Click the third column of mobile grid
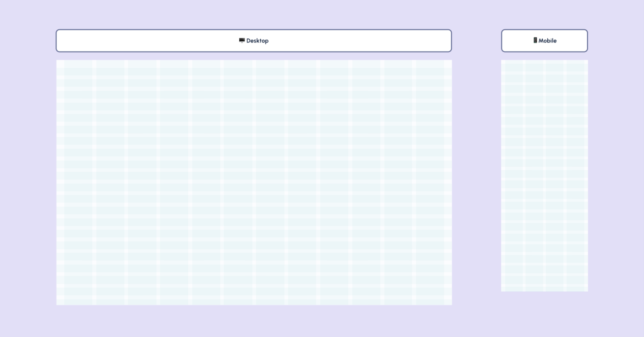Image resolution: width=644 pixels, height=337 pixels. coord(555,176)
